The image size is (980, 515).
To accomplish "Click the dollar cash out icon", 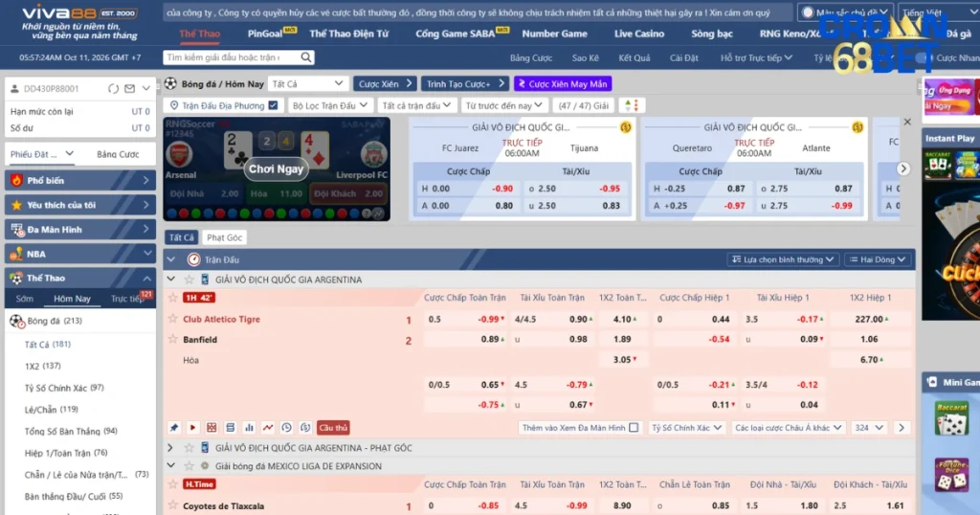I will 305,428.
